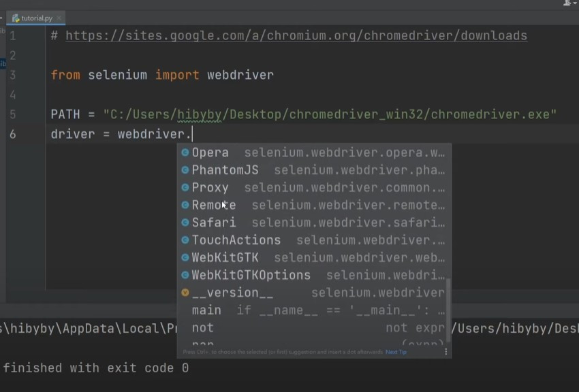Open the completion popup options menu

[446, 352]
